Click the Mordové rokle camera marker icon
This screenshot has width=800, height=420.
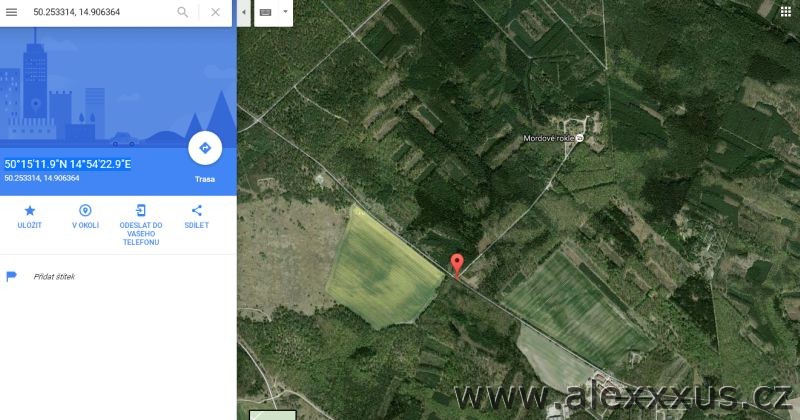[x=579, y=138]
